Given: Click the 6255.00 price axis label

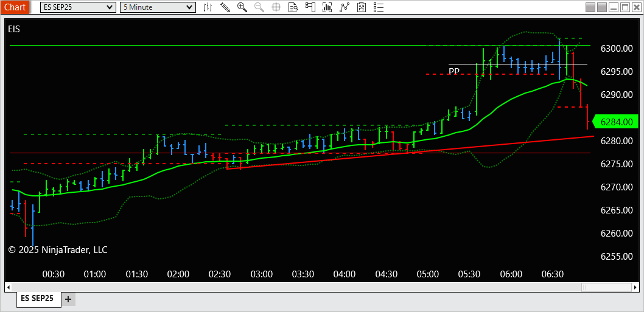Looking at the screenshot, I should point(617,257).
